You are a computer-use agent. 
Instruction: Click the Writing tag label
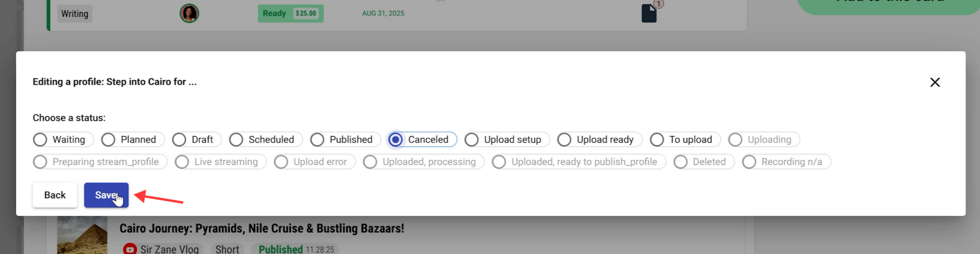75,14
